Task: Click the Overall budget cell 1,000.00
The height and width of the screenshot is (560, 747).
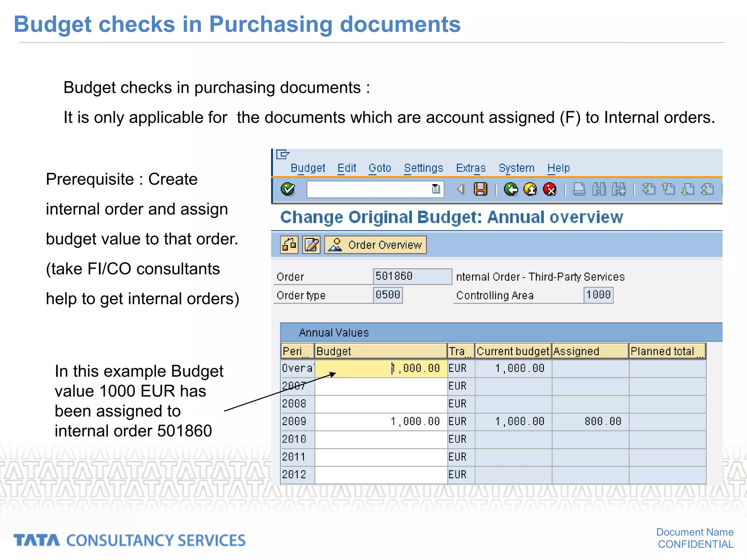Action: [x=381, y=369]
